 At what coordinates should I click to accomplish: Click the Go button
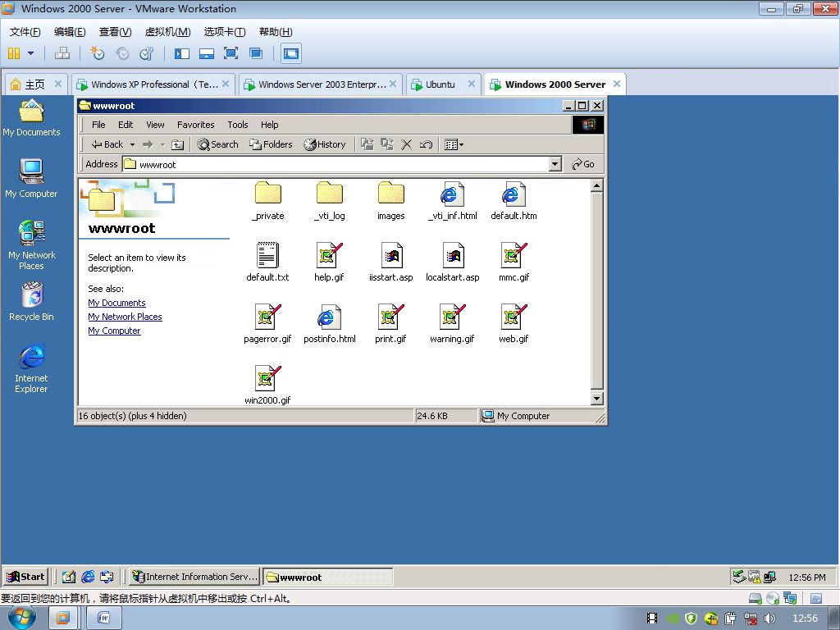click(x=583, y=164)
